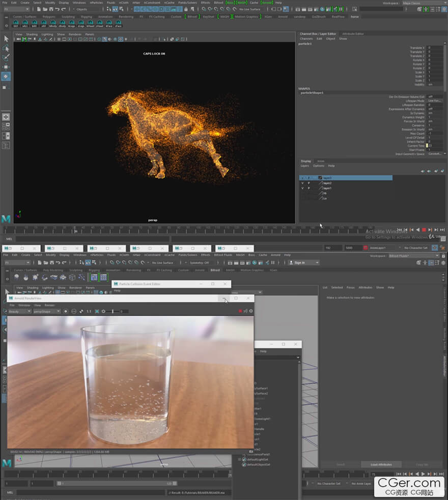The width and height of the screenshot is (448, 500).
Task: Go to end of range in top Maya playback controls
Action: pyautogui.click(x=442, y=230)
